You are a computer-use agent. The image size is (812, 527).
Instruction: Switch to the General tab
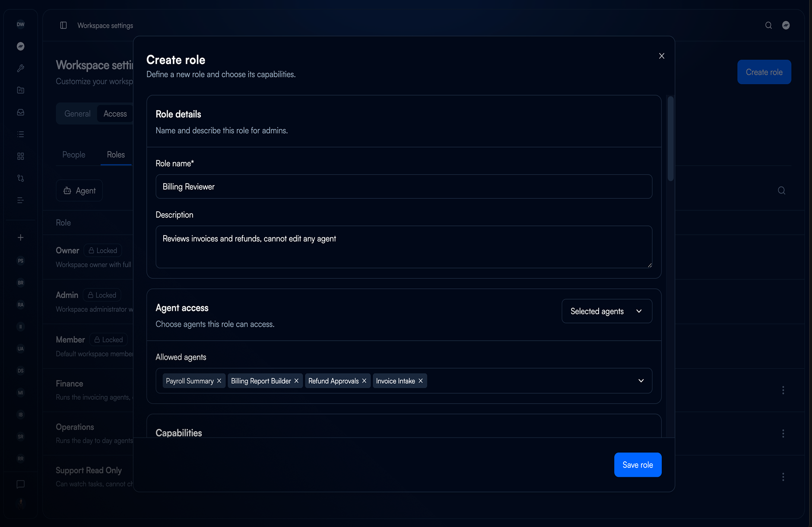77,114
